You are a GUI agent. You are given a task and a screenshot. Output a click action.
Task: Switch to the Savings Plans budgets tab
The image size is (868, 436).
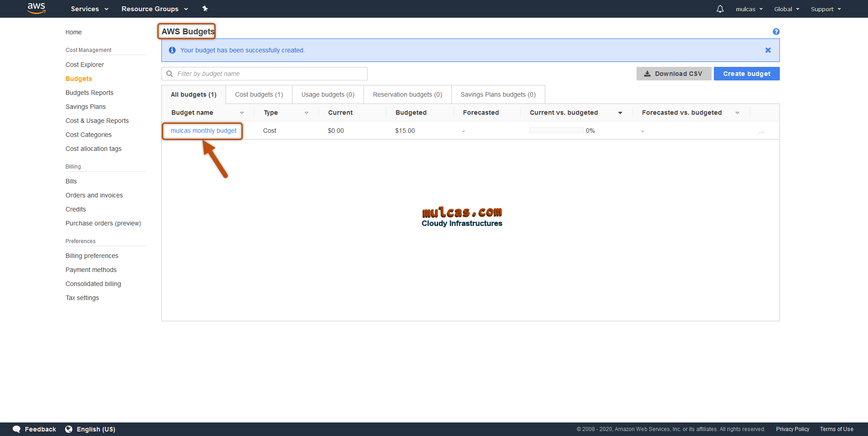pyautogui.click(x=498, y=94)
